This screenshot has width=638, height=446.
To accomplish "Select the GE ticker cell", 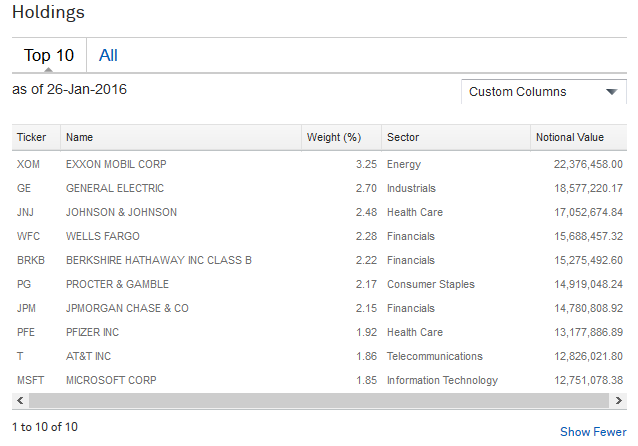I will 24,188.
